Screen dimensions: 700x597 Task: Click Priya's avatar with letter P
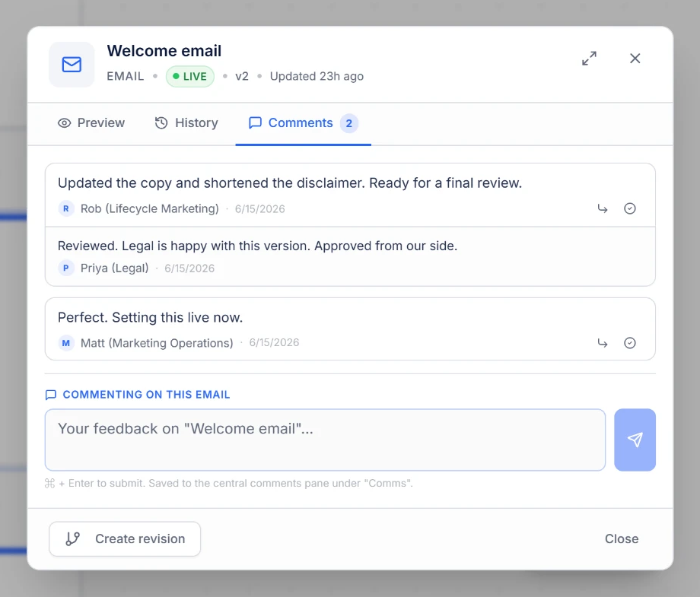point(66,268)
